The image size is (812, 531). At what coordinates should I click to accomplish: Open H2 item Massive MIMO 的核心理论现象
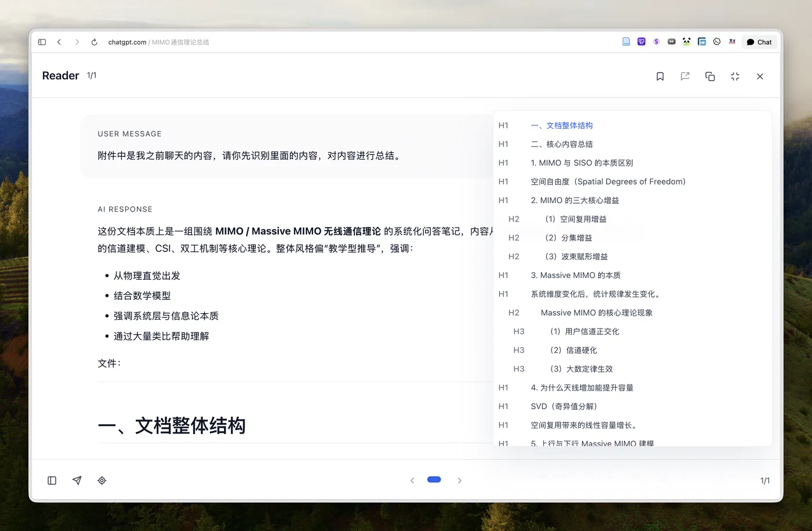click(596, 313)
